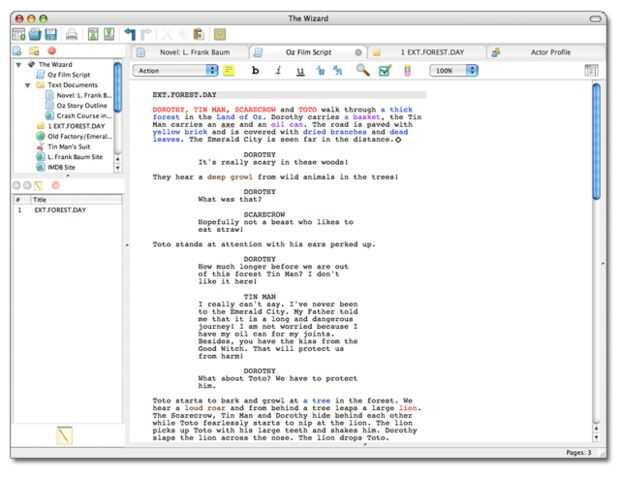Toggle italic formatting with the i icon
Image resolution: width=620 pixels, height=481 pixels.
click(x=278, y=71)
